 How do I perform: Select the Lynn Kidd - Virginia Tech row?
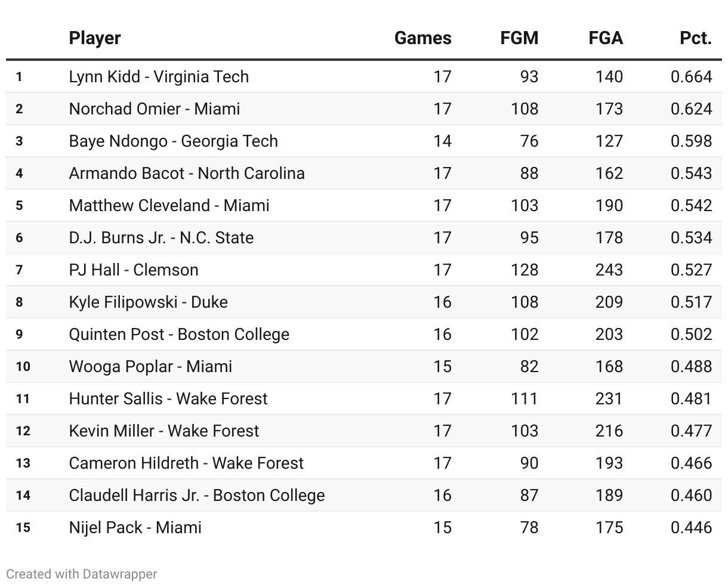point(159,76)
